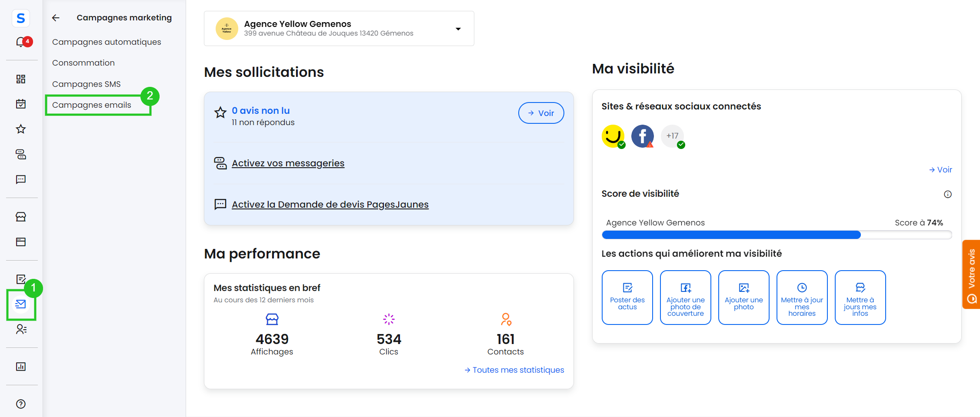
Task: Click the Agence Yellow logo avatar
Action: point(227,29)
